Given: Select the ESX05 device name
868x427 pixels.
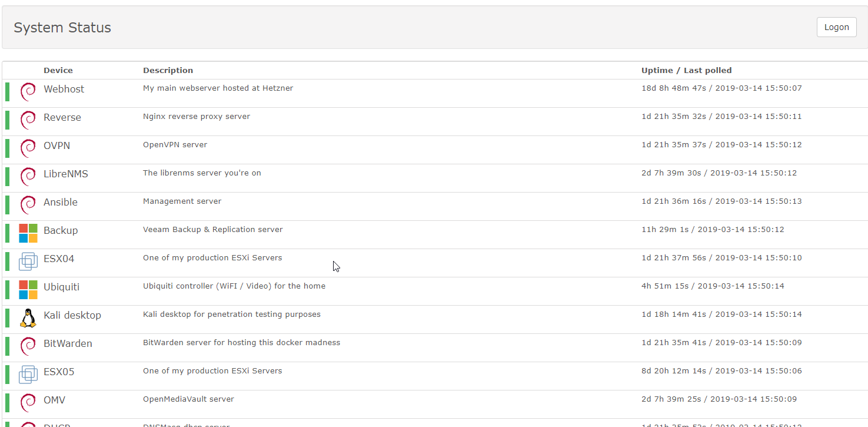Looking at the screenshot, I should [x=59, y=372].
